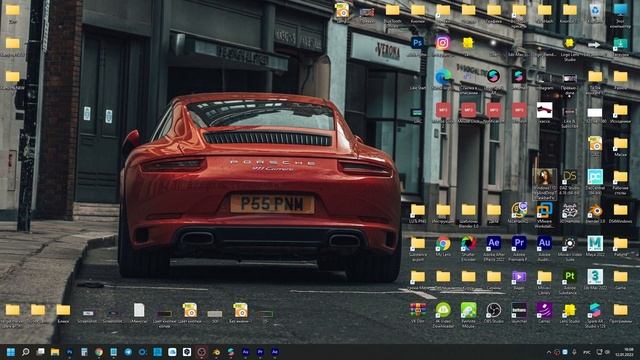Select the Maya 2022 desktop shortcut
This screenshot has width=640, height=360.
[x=595, y=243]
